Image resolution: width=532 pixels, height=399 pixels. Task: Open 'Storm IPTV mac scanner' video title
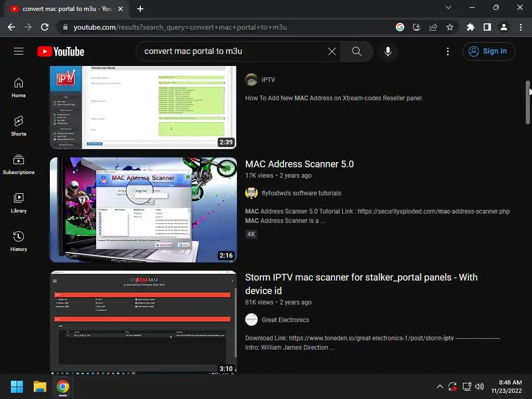(361, 284)
